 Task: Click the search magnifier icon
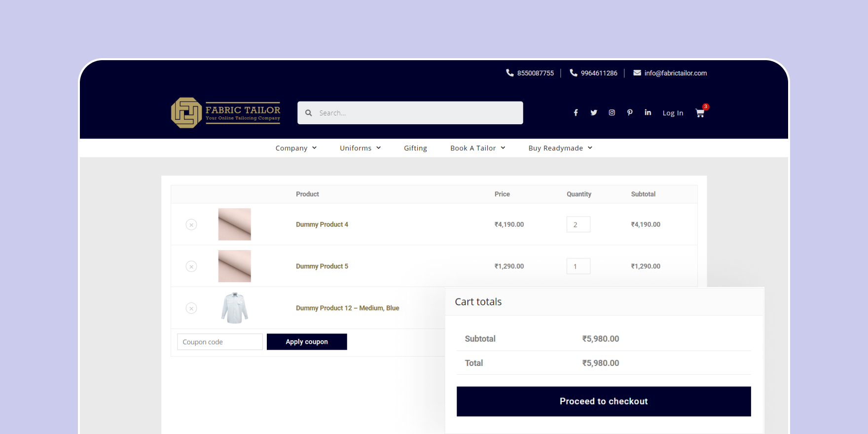[309, 113]
